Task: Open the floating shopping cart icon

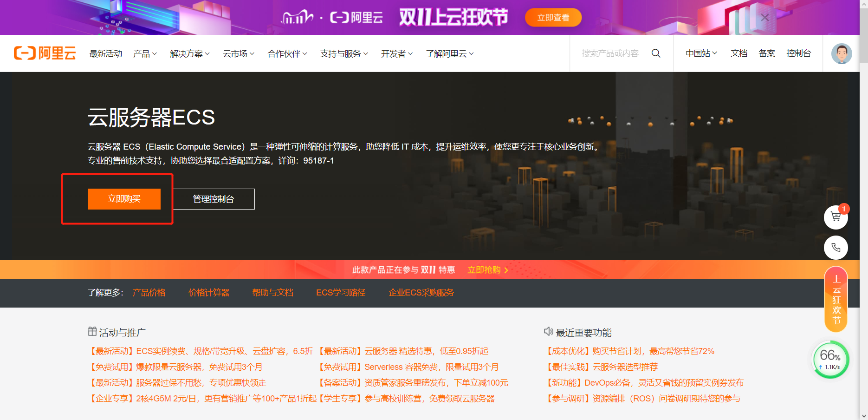Action: click(x=836, y=217)
